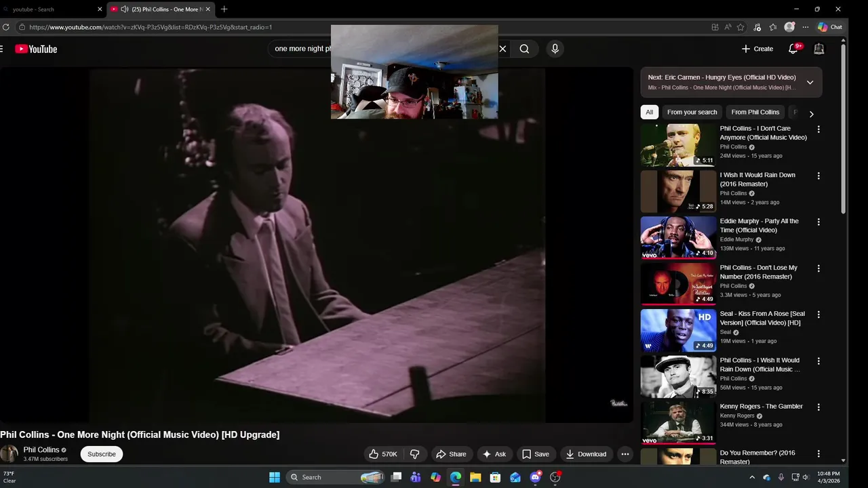
Task: Open Don't Lose My Number video title
Action: click(x=758, y=272)
